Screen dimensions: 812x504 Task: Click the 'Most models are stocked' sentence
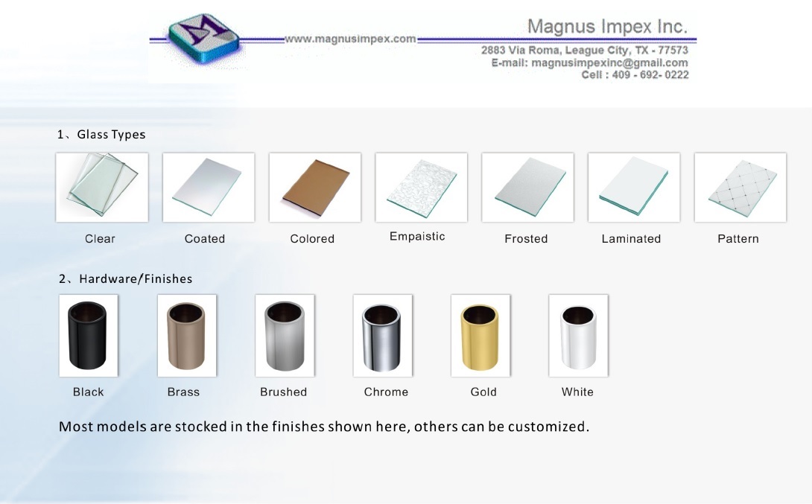tap(324, 427)
